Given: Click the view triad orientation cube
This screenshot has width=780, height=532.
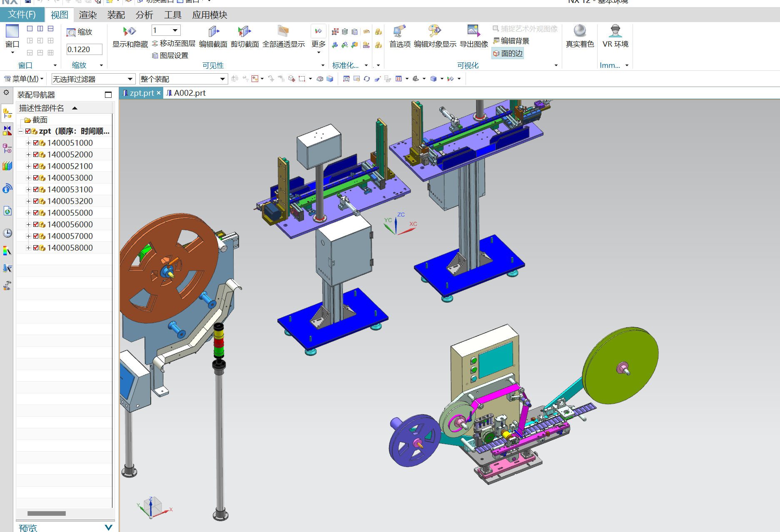Looking at the screenshot, I should tap(153, 507).
